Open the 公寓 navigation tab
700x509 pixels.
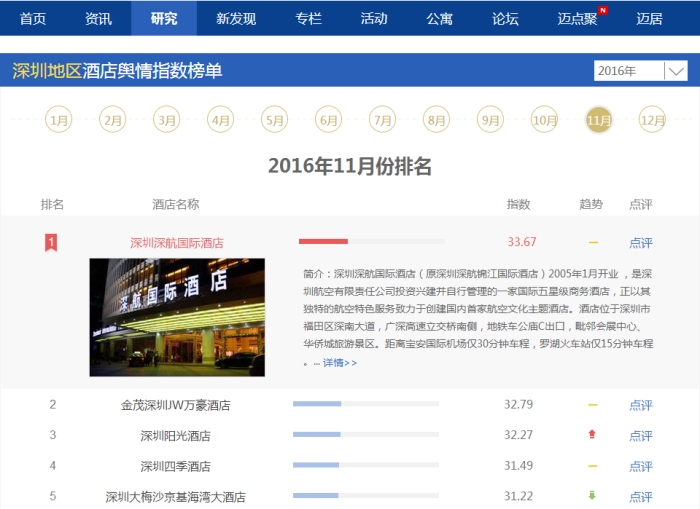pyautogui.click(x=439, y=19)
